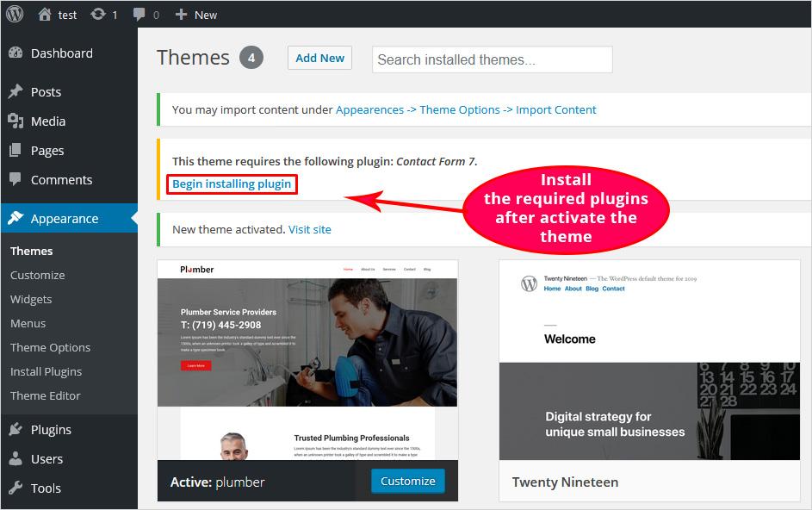Viewport: 812px width, 510px height.
Task: Click the blue Customize button
Action: point(407,481)
